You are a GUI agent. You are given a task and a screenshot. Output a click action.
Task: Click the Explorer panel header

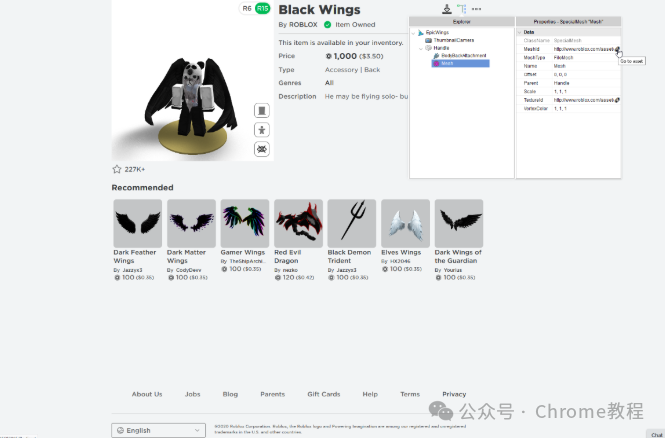pos(461,22)
